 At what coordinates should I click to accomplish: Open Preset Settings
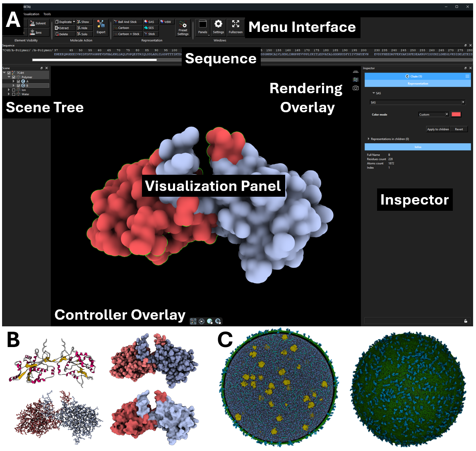coord(183,28)
